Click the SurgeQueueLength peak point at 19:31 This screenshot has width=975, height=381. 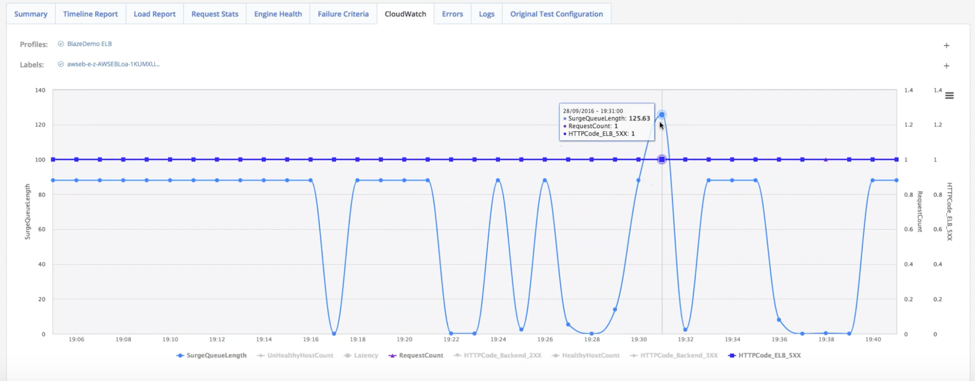[662, 115]
